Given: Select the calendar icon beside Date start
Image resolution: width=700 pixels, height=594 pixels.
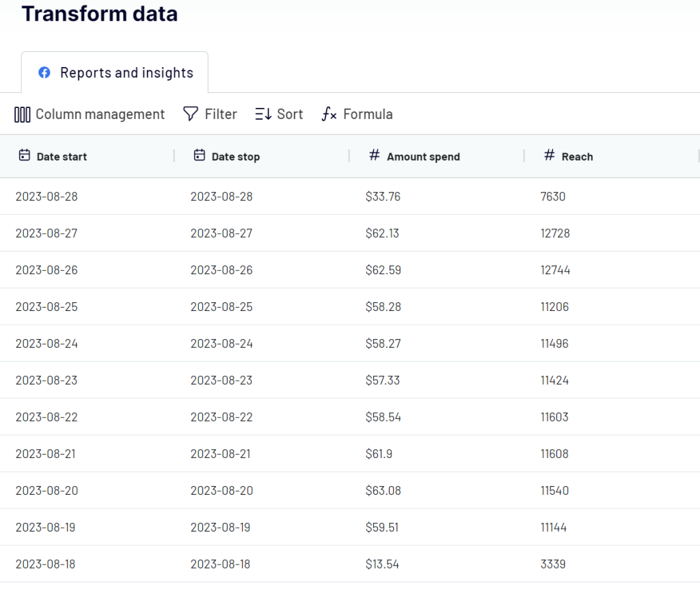Looking at the screenshot, I should click(x=23, y=156).
